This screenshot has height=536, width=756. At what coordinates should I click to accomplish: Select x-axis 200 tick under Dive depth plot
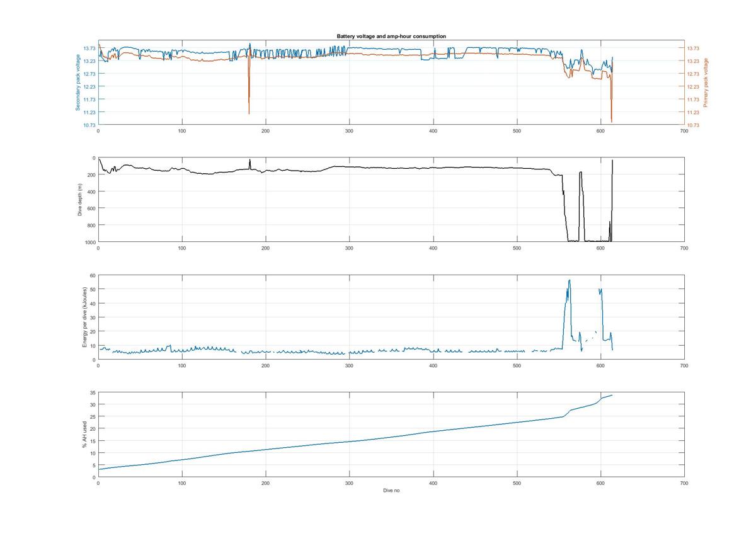pos(265,248)
